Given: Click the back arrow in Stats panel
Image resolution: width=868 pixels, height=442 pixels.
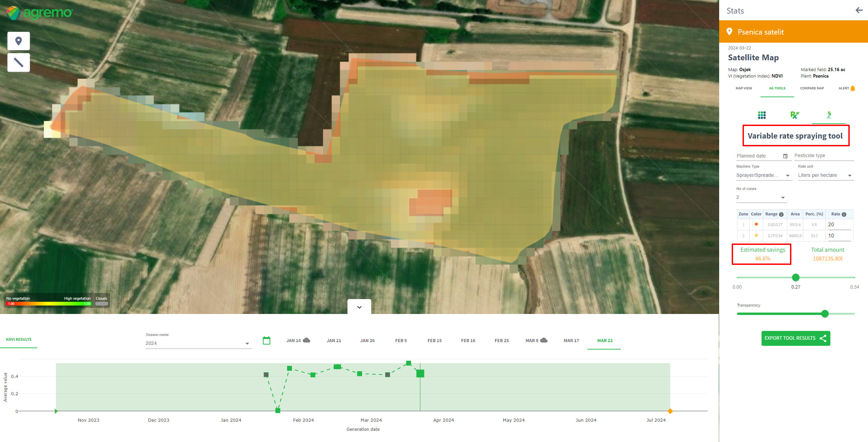Looking at the screenshot, I should (x=859, y=10).
